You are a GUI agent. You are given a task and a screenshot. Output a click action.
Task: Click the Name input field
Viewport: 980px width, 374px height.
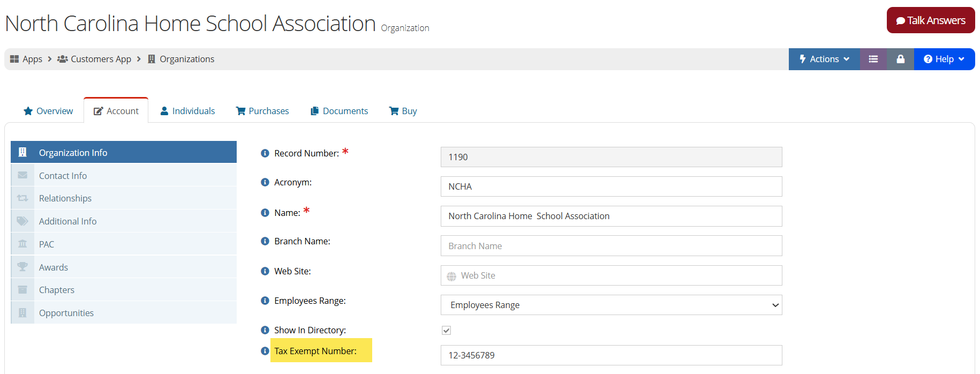[611, 216]
